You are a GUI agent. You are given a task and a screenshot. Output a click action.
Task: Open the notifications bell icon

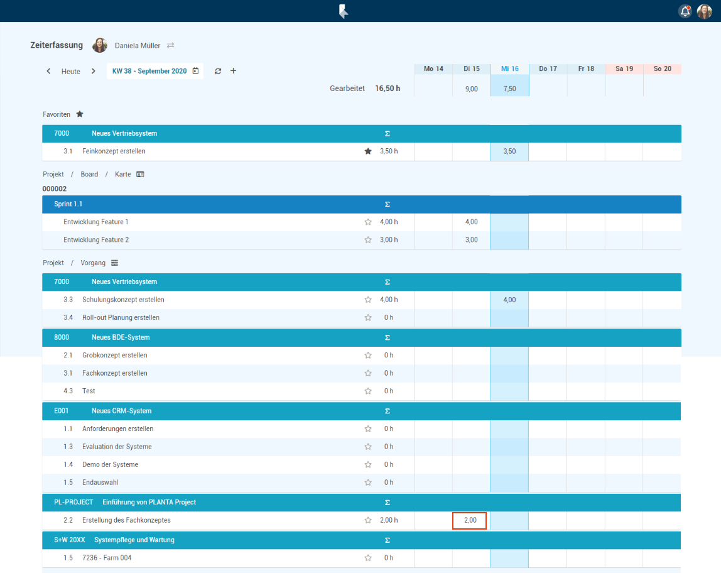tap(685, 11)
